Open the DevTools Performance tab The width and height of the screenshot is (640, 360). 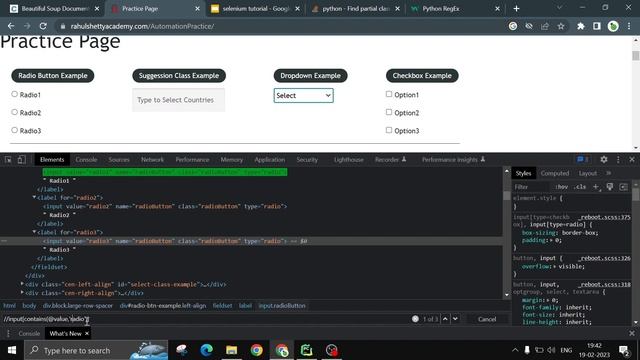click(x=192, y=160)
